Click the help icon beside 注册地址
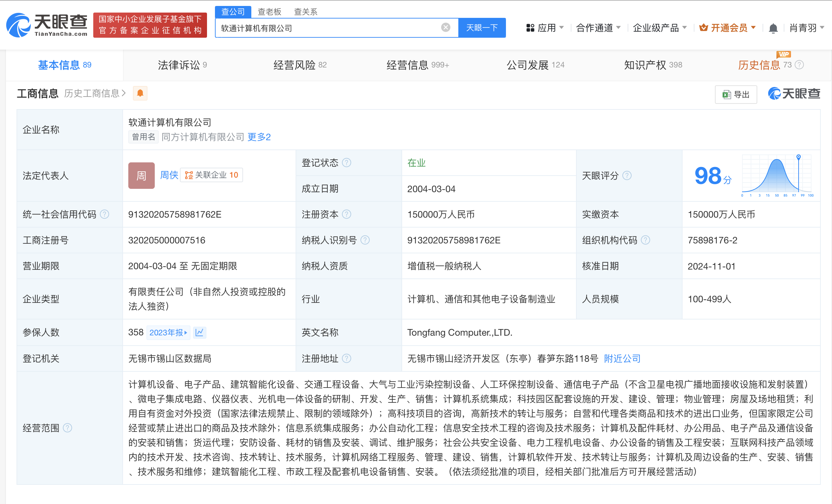The width and height of the screenshot is (832, 504). [x=347, y=358]
